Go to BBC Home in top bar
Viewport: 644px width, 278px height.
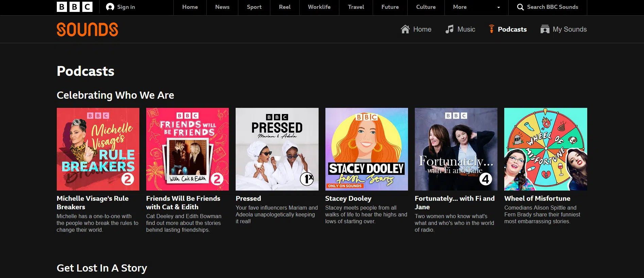[190, 7]
